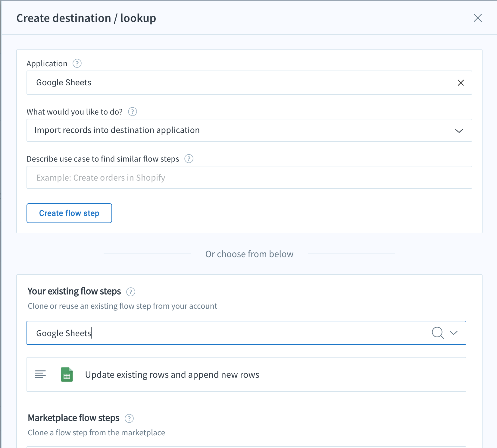
Task: Click the 'Create destination / lookup' title
Action: [x=86, y=18]
